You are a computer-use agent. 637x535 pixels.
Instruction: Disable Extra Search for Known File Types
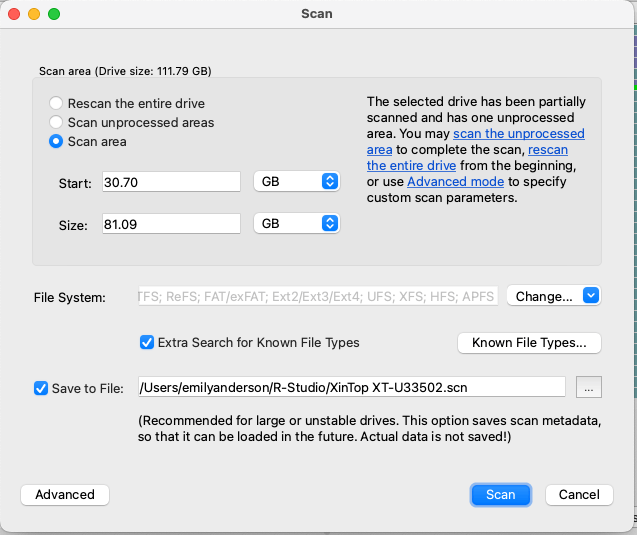147,342
